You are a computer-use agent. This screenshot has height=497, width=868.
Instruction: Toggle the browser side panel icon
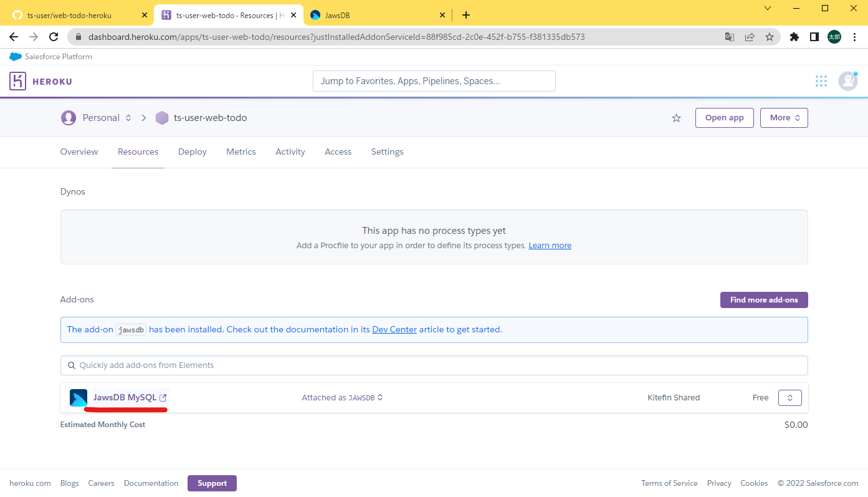(814, 37)
